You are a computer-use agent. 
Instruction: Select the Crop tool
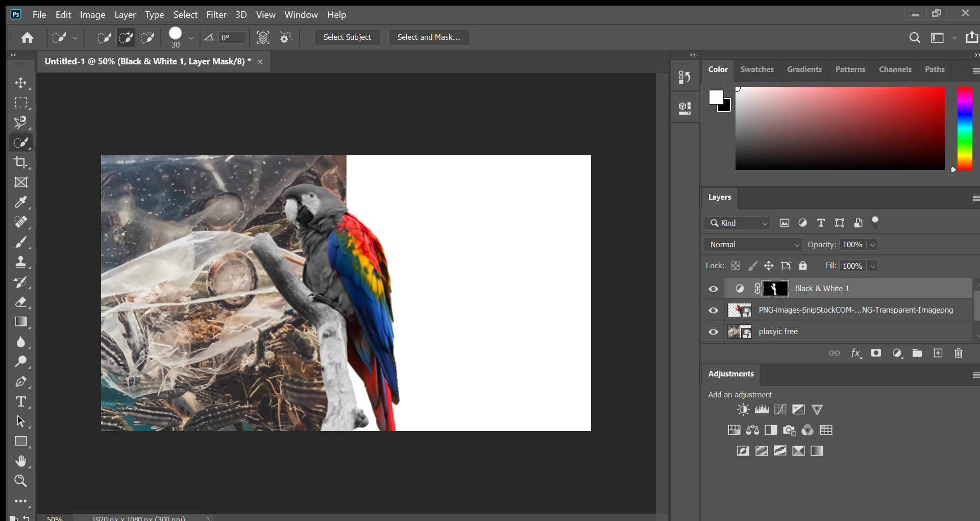coord(21,162)
